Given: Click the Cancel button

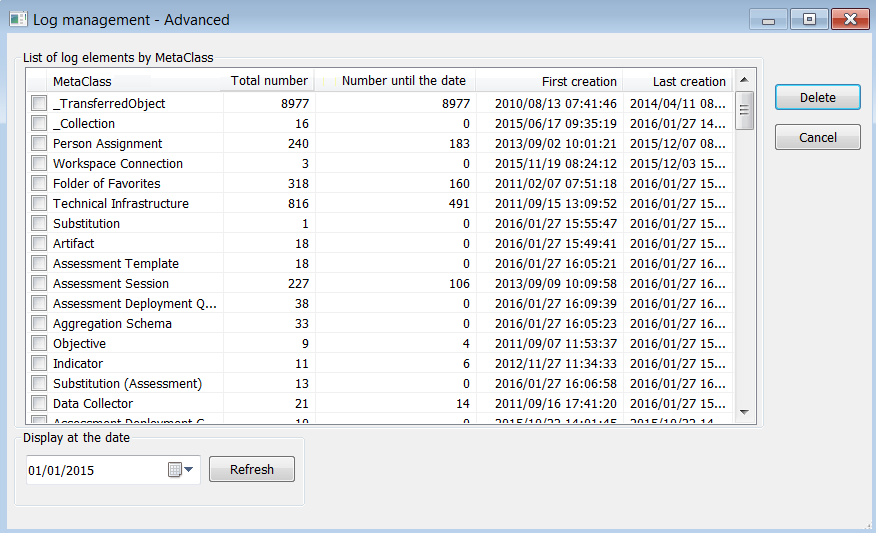Looking at the screenshot, I should tap(817, 137).
